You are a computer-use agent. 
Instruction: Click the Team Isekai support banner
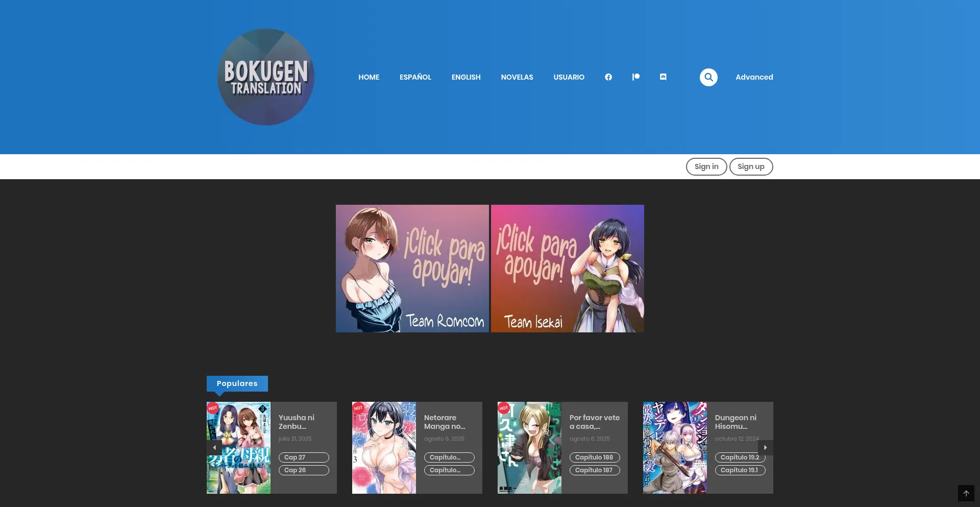(568, 269)
